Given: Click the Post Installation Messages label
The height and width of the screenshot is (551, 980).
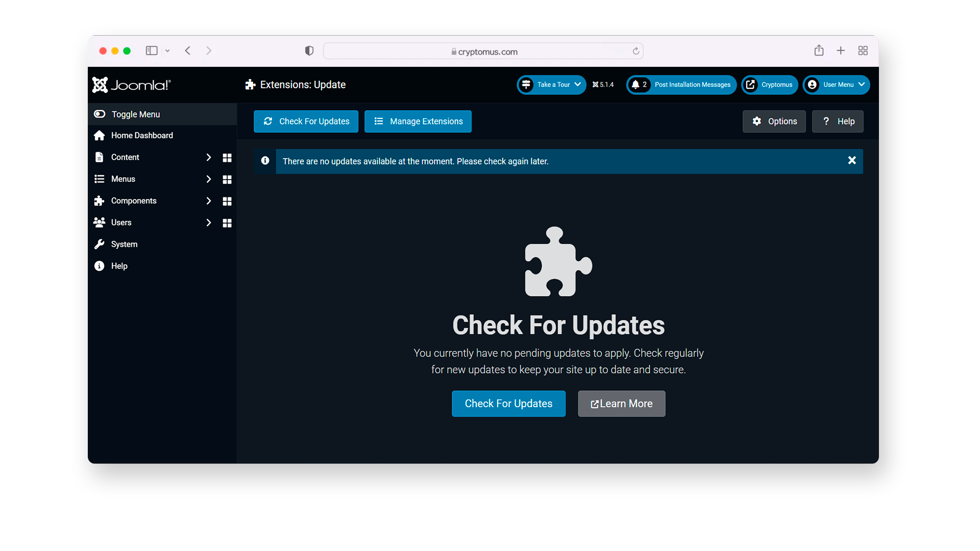Looking at the screenshot, I should tap(692, 85).
